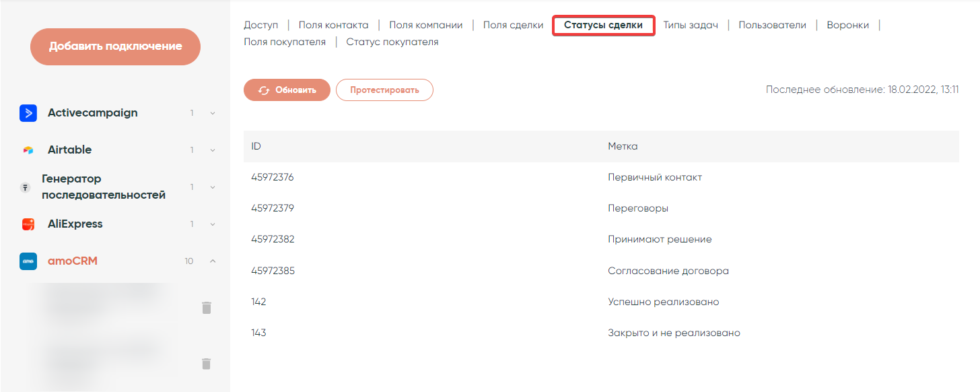980x392 pixels.
Task: Click the Обновить refresh button
Action: (287, 90)
